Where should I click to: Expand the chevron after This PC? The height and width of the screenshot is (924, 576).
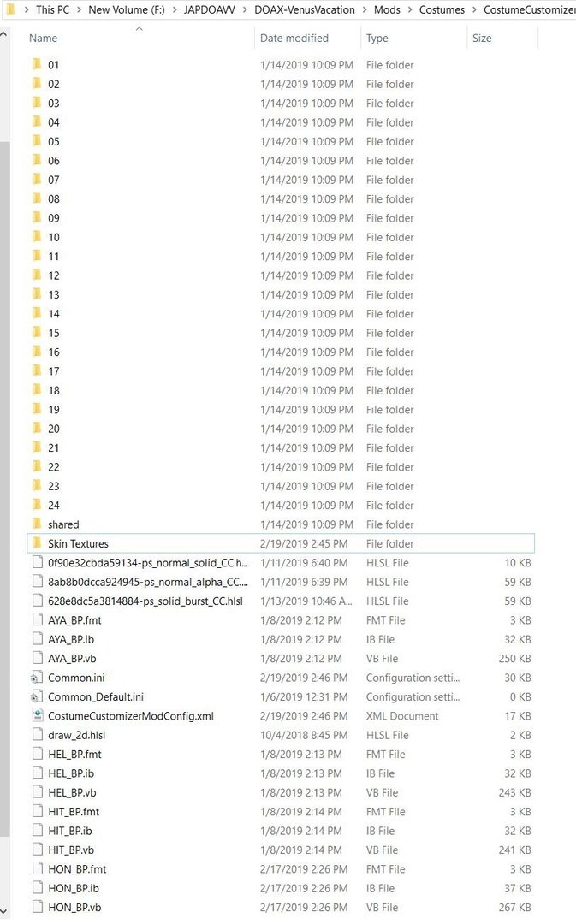click(x=79, y=9)
